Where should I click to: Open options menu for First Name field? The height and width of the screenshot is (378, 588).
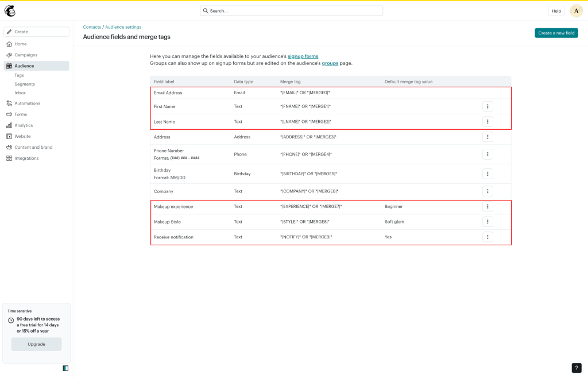[x=488, y=106]
